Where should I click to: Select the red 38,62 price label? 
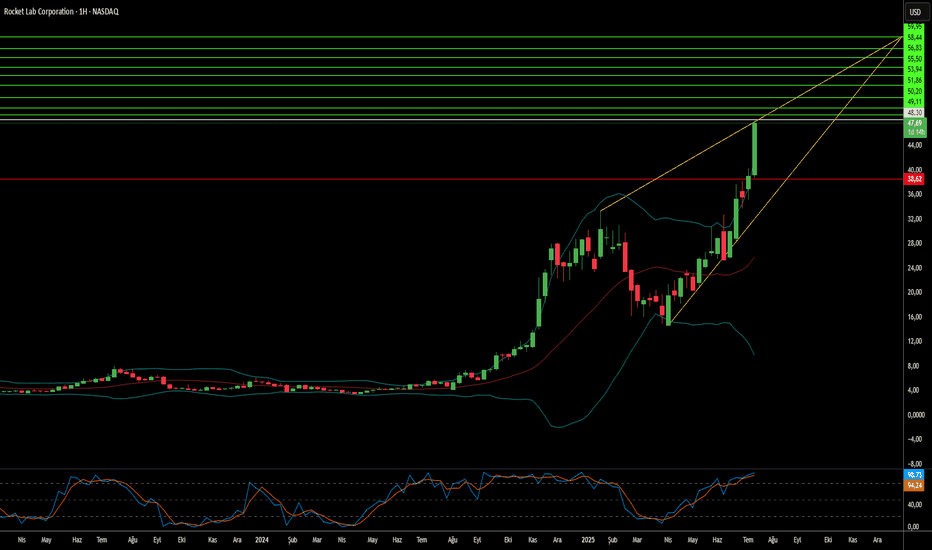914,179
